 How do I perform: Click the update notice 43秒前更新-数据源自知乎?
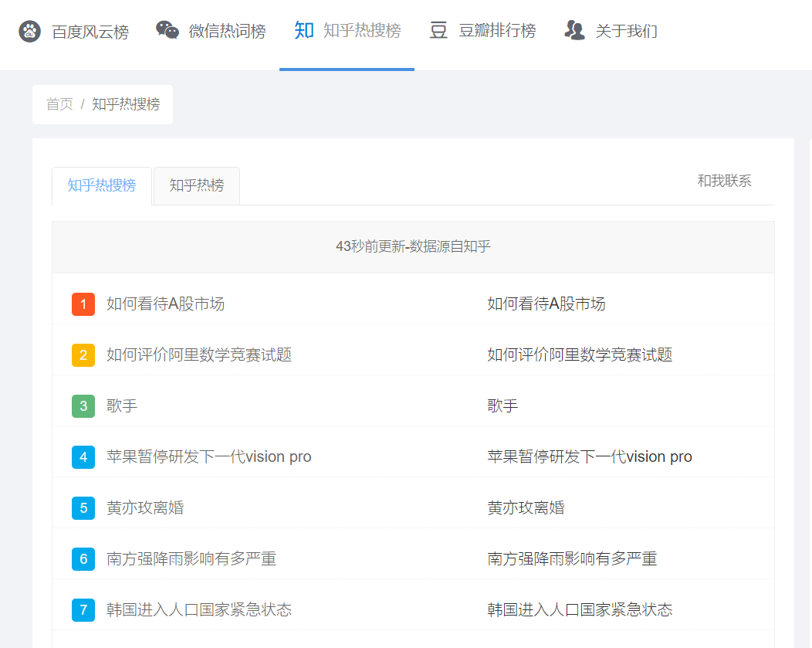[x=412, y=246]
